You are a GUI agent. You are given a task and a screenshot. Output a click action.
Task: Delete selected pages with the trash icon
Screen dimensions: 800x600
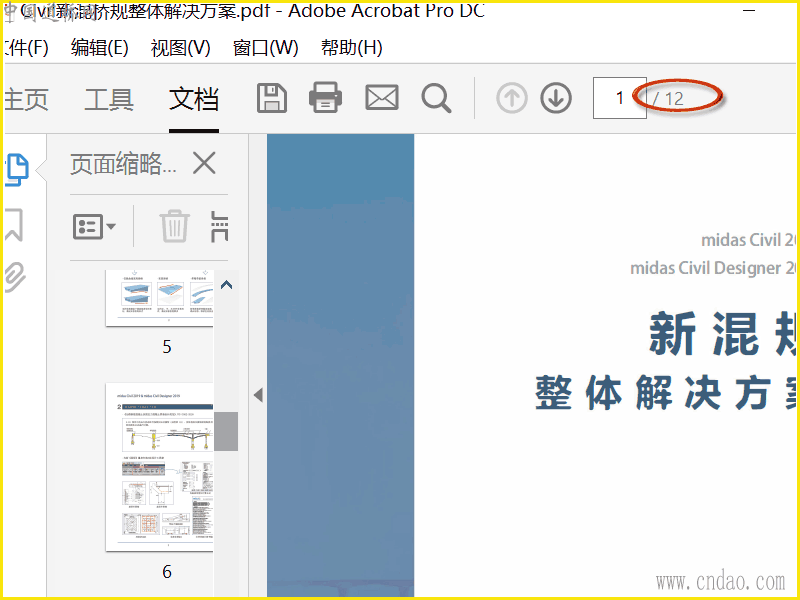pyautogui.click(x=174, y=226)
